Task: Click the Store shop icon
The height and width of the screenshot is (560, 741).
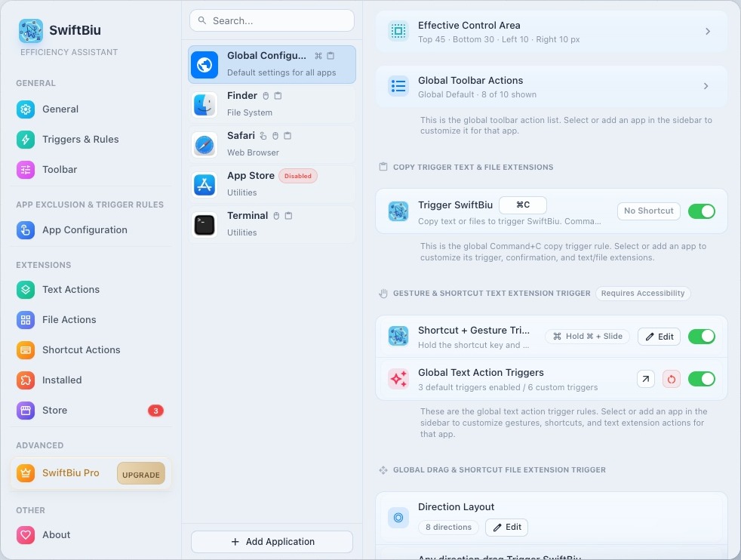Action: click(26, 411)
